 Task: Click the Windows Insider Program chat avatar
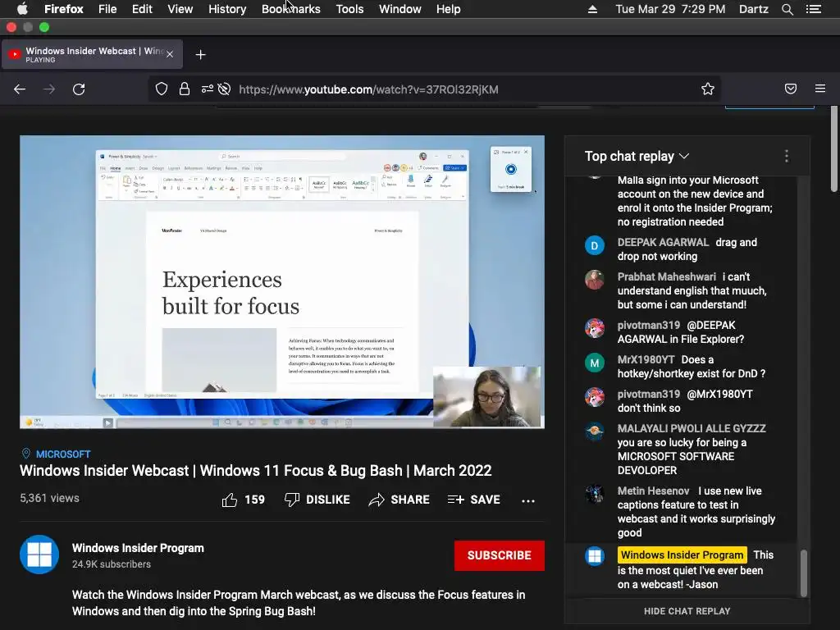pos(594,556)
